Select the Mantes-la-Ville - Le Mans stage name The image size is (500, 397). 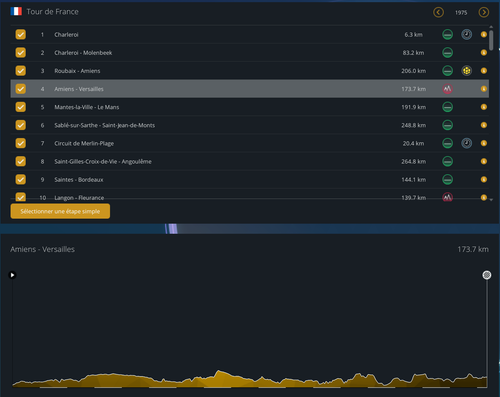[87, 107]
